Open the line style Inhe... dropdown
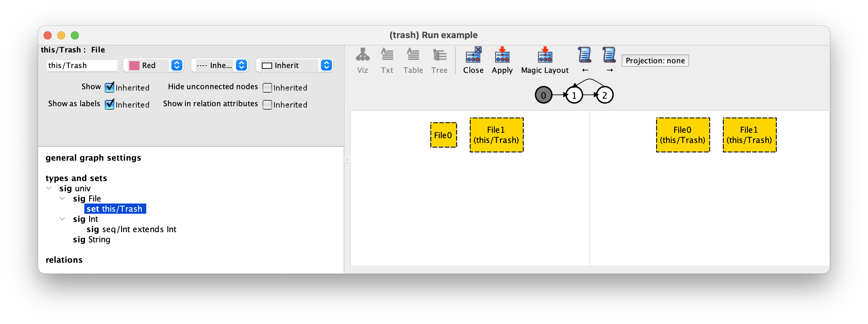868x324 pixels. pos(220,65)
